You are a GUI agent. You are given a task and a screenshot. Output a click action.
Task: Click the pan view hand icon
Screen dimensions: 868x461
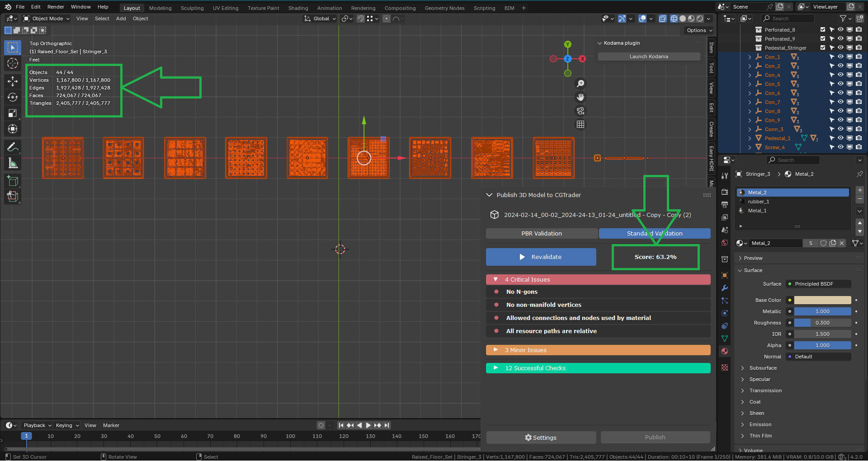(580, 97)
